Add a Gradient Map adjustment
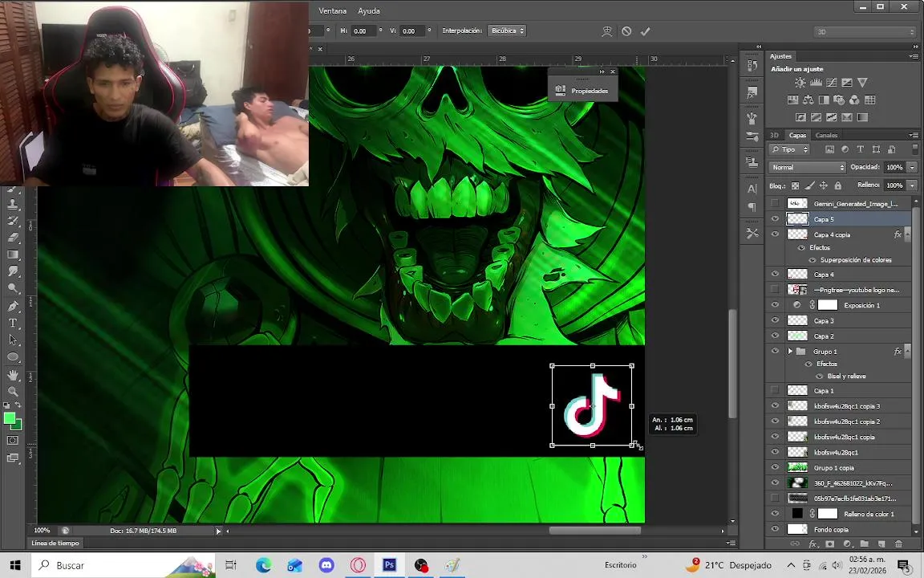The width and height of the screenshot is (924, 578). 862,117
